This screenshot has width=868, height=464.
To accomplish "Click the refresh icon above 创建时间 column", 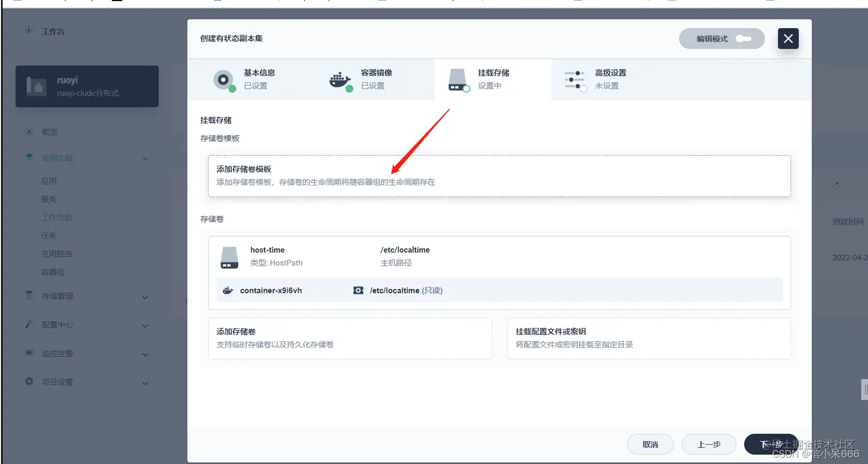I will (x=836, y=185).
